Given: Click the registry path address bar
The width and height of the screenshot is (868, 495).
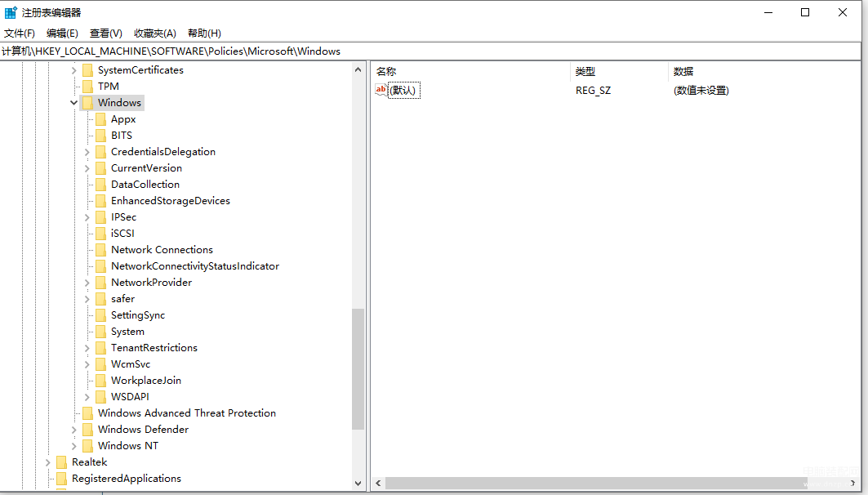Looking at the screenshot, I should click(430, 51).
